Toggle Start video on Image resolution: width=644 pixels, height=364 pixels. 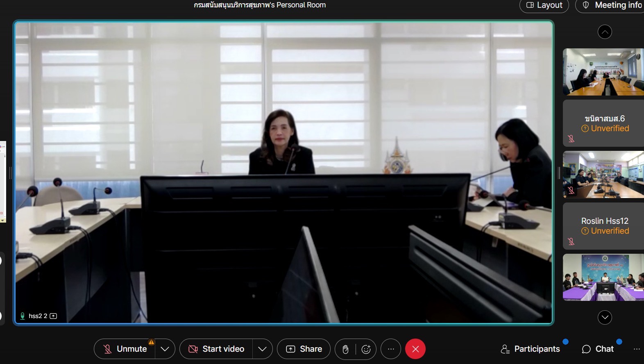point(216,349)
